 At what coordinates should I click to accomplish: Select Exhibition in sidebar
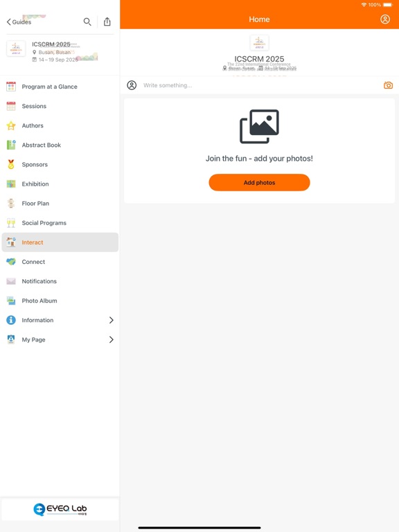point(35,184)
